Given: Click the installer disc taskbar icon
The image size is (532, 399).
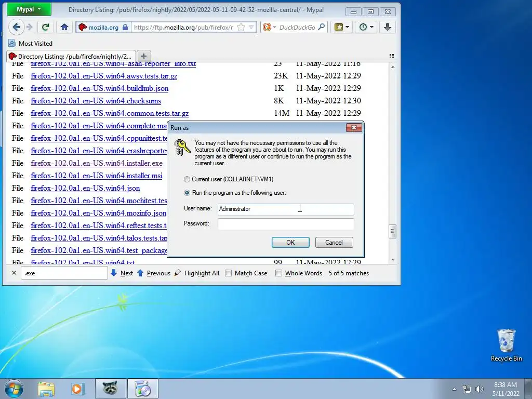Looking at the screenshot, I should click(143, 389).
